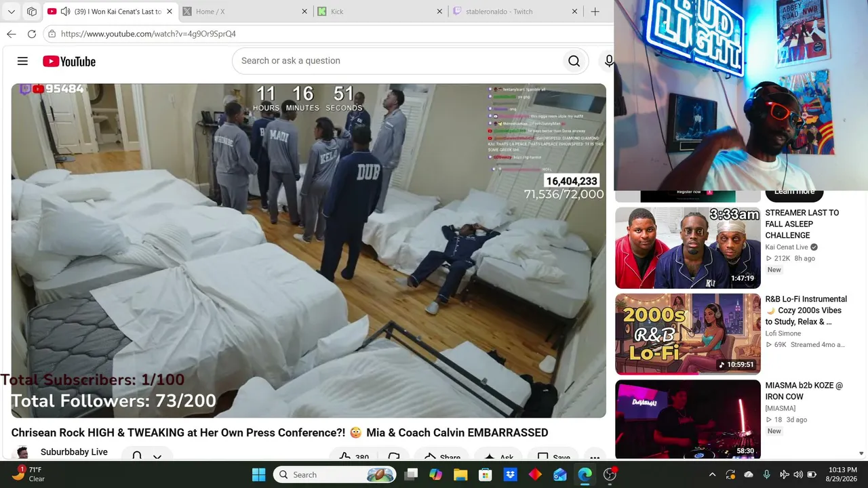Close the YouTube video tab
The image size is (868, 488).
pos(170,12)
